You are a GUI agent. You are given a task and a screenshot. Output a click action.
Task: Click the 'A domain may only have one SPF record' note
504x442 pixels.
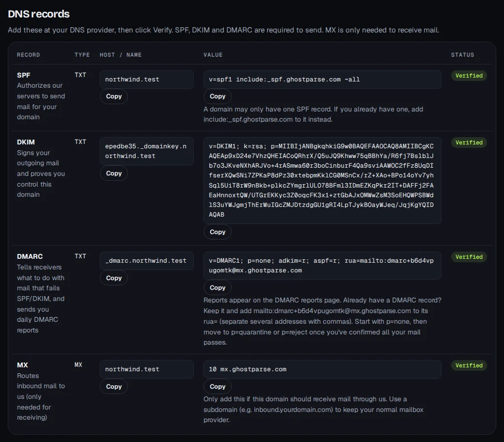(x=314, y=114)
